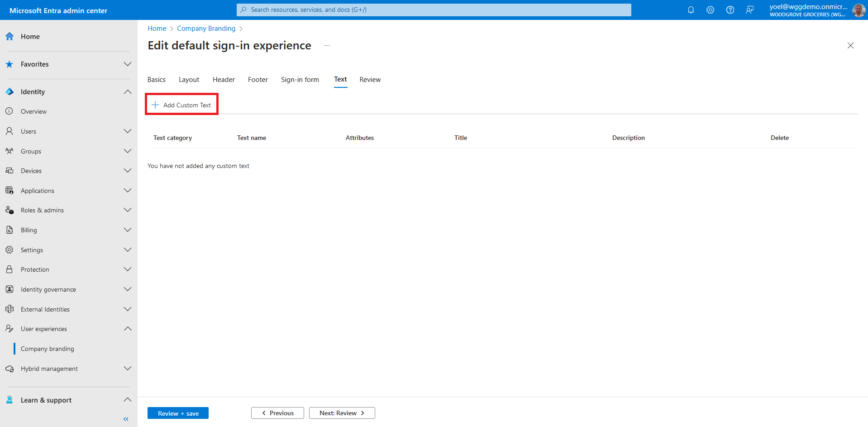Expand the Protection menu in sidebar

coord(128,269)
